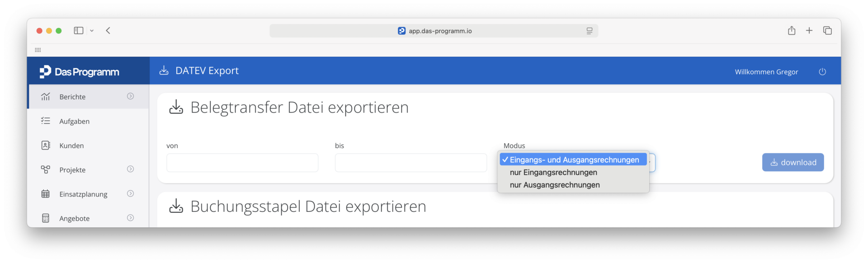The width and height of the screenshot is (868, 263).
Task: Click Willkommen Gregor text
Action: tap(766, 72)
